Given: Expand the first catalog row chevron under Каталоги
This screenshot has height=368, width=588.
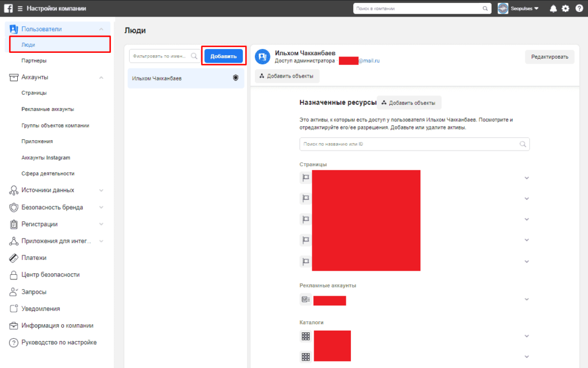Looking at the screenshot, I should pyautogui.click(x=527, y=336).
